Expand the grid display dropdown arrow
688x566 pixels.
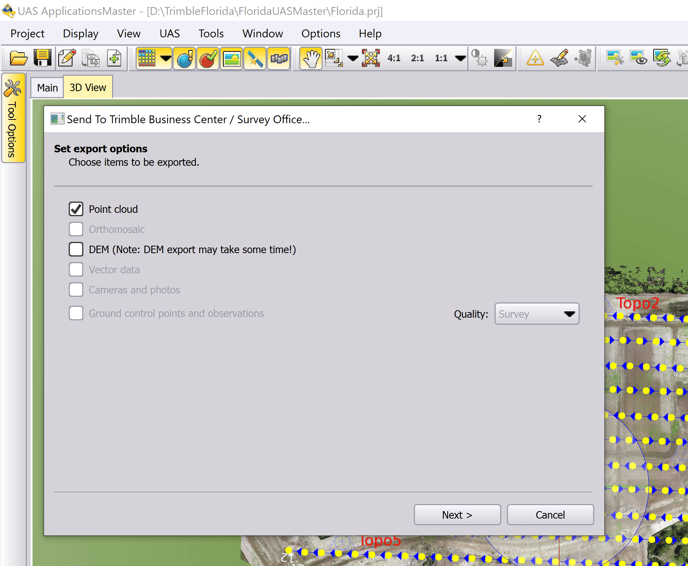point(166,59)
